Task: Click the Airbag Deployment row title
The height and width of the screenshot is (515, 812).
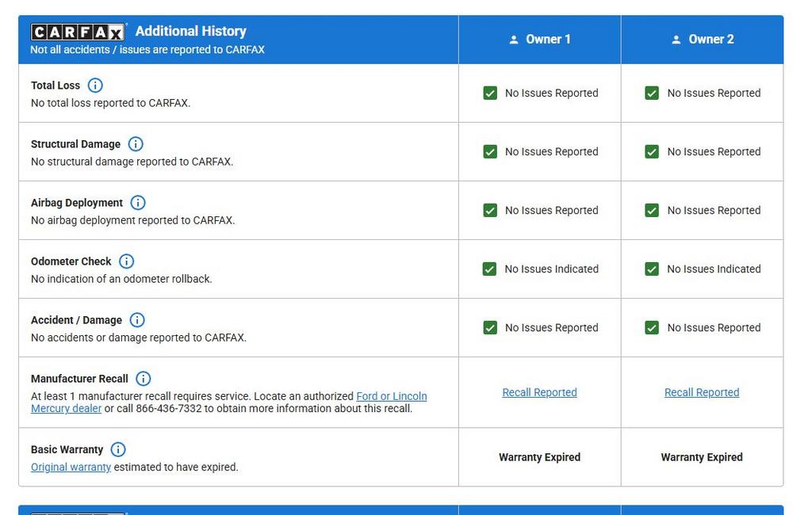Action: (x=77, y=203)
